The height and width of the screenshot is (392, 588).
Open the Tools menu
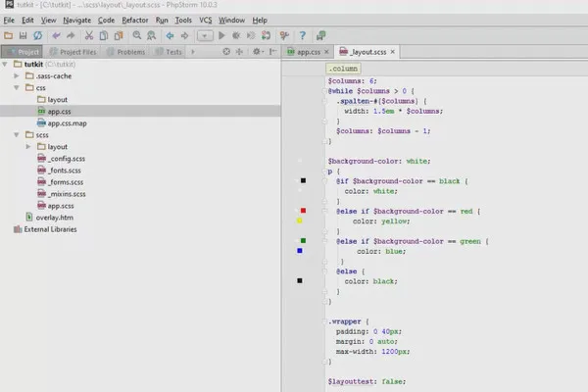[x=183, y=21]
